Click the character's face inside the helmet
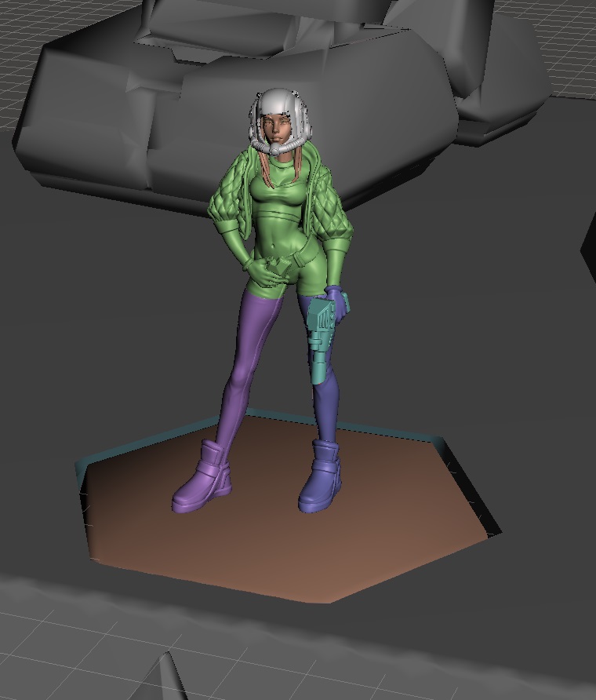Screen dimensions: 596x700 click(276, 128)
